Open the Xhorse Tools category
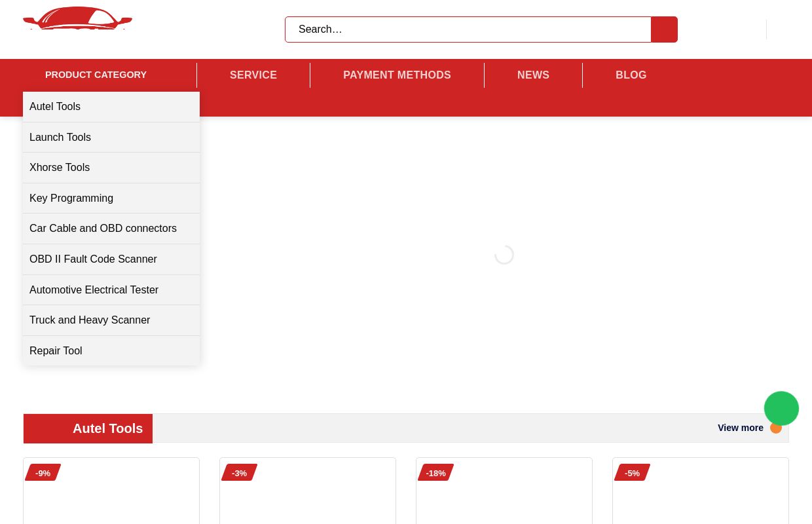This screenshot has height=524, width=812. coord(111,168)
